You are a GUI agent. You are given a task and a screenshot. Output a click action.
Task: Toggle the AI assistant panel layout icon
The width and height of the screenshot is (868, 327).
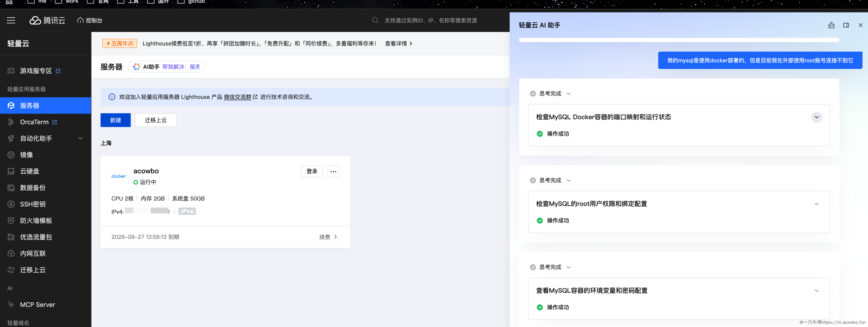click(x=846, y=25)
